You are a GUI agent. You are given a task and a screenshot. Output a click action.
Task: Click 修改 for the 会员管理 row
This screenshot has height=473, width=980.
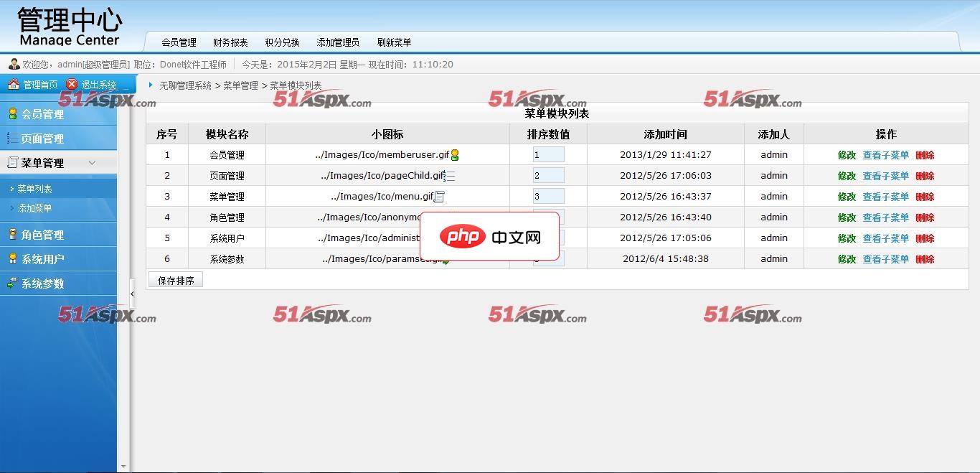click(847, 155)
